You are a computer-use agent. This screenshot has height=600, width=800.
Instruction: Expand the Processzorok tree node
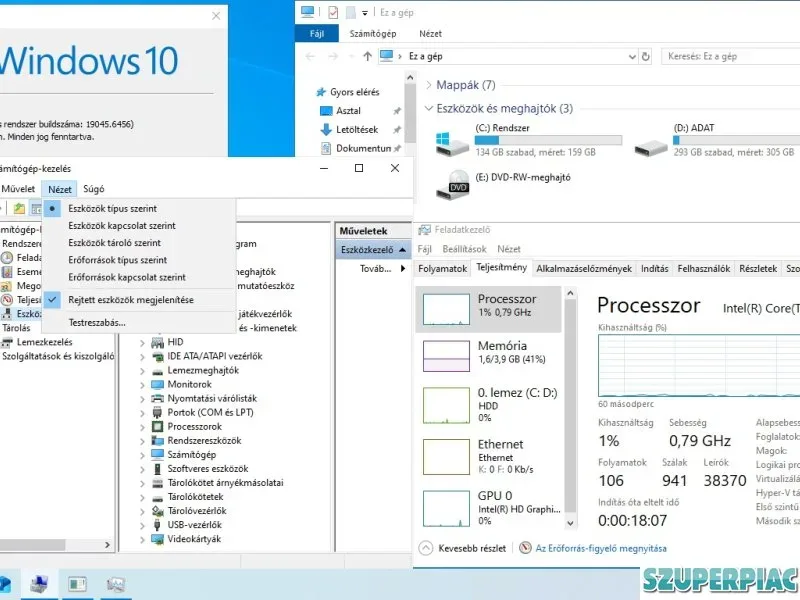click(x=143, y=427)
